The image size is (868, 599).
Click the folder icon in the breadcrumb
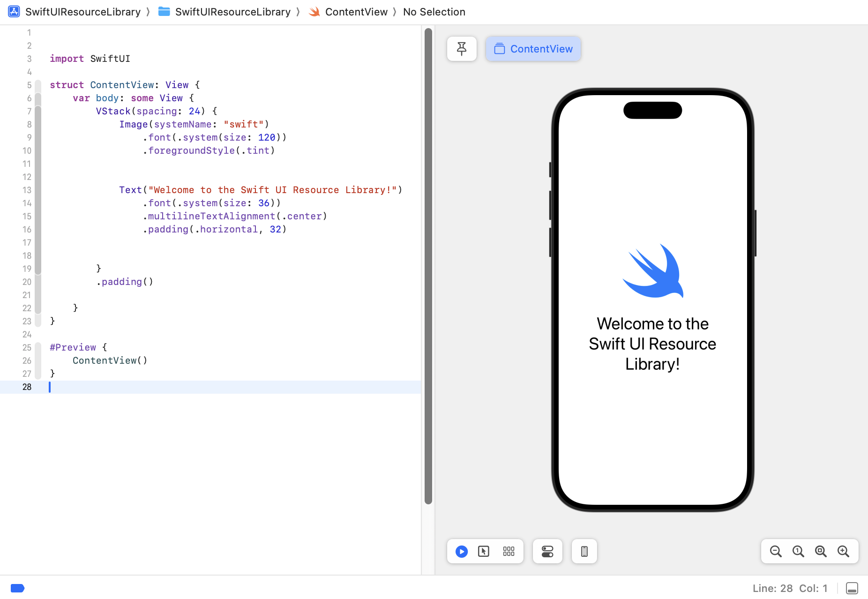(x=164, y=12)
